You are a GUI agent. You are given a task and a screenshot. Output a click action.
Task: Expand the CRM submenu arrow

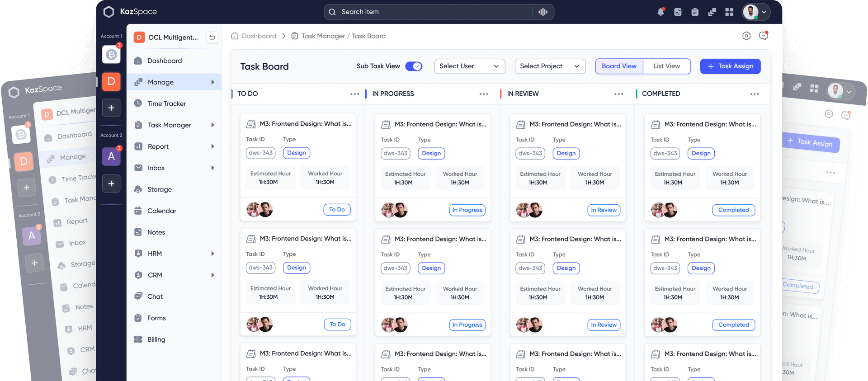tap(212, 275)
